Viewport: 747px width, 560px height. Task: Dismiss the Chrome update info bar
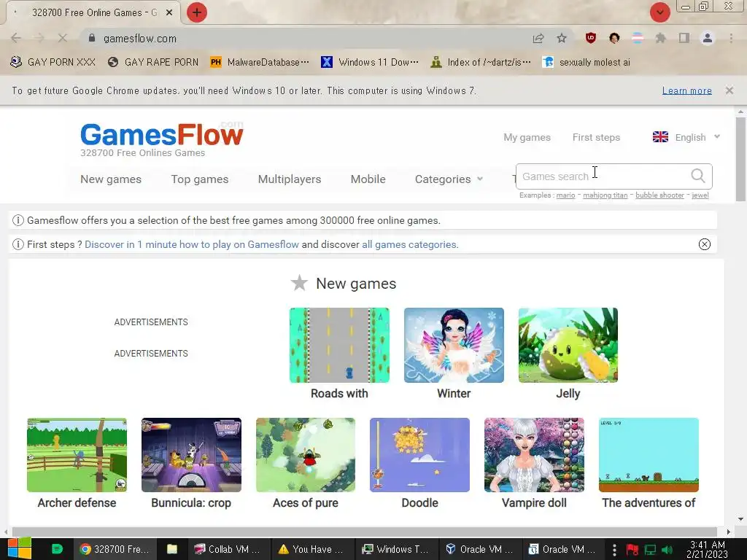(x=729, y=90)
